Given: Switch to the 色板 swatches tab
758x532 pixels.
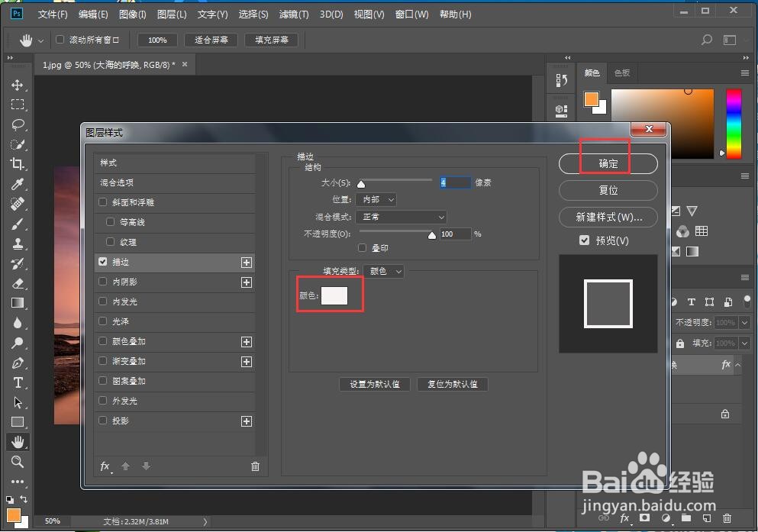Looking at the screenshot, I should [621, 73].
